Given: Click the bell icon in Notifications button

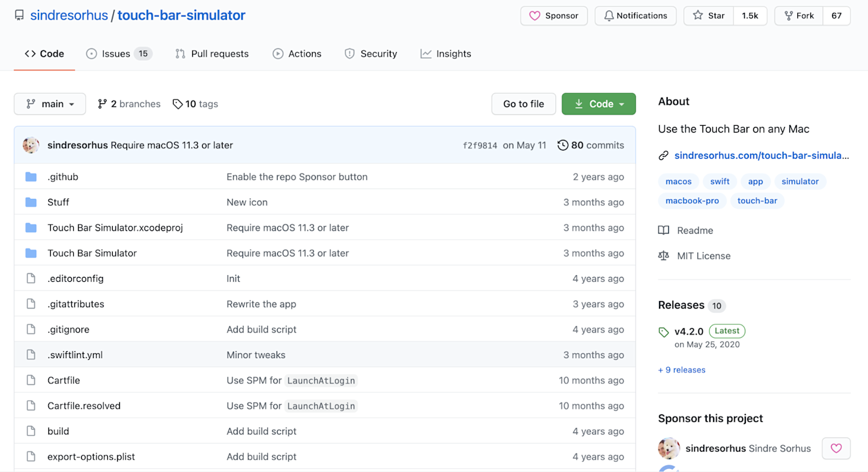Looking at the screenshot, I should 609,15.
